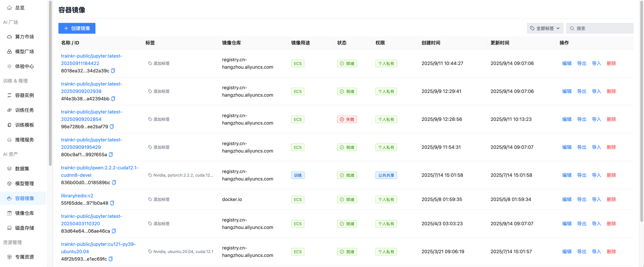The image size is (644, 267).
Task: Copy the library/redis:v2 image ID
Action: (x=112, y=203)
